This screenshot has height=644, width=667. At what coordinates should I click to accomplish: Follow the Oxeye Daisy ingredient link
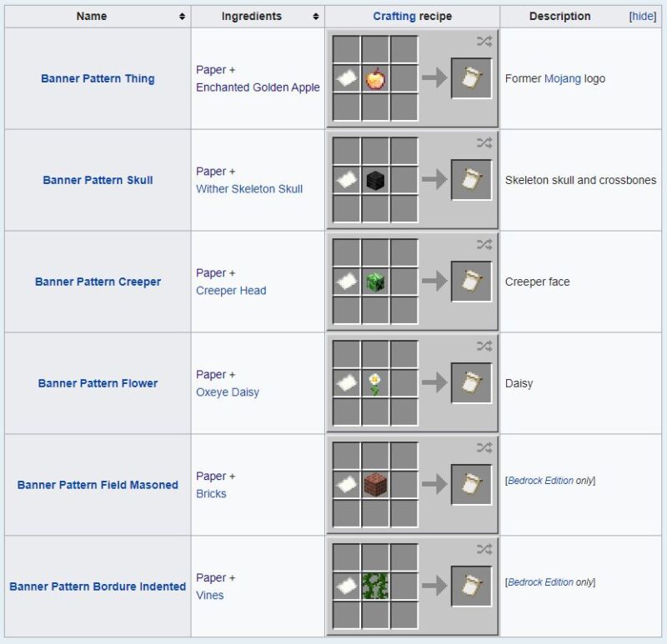coord(228,392)
